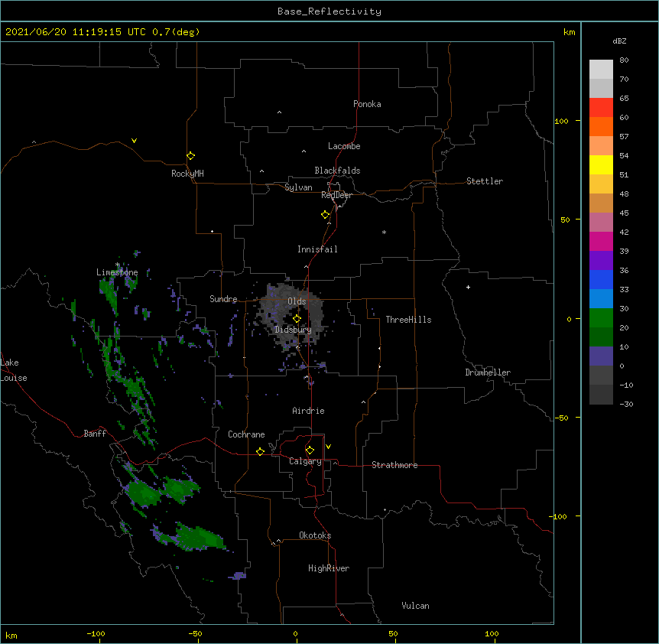Click the yellow diamond marker south of RedDeer
Image resolution: width=659 pixels, height=644 pixels.
(x=325, y=215)
